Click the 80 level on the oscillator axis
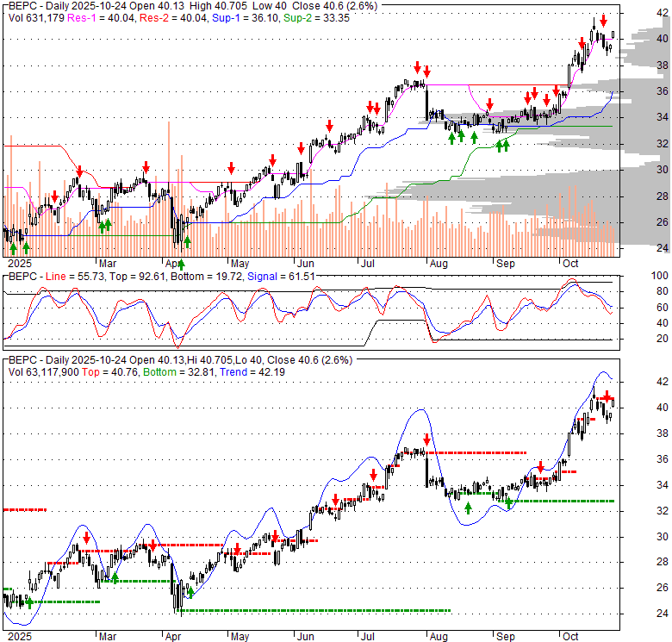The width and height of the screenshot is (672, 642). coord(663,291)
